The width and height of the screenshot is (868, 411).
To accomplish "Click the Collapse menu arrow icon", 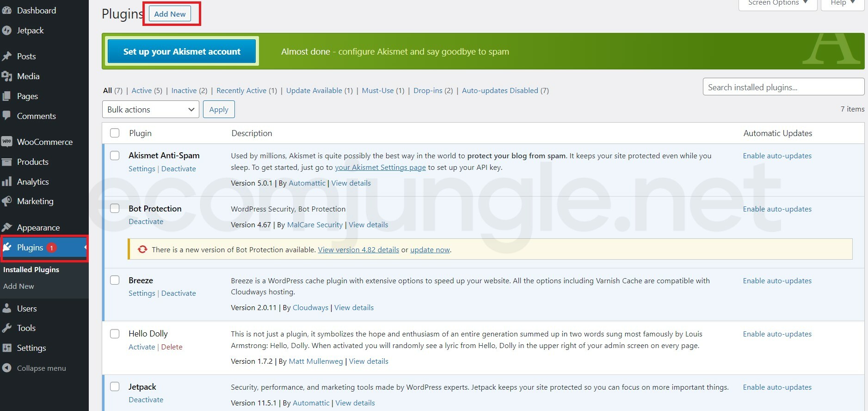I will [6, 368].
